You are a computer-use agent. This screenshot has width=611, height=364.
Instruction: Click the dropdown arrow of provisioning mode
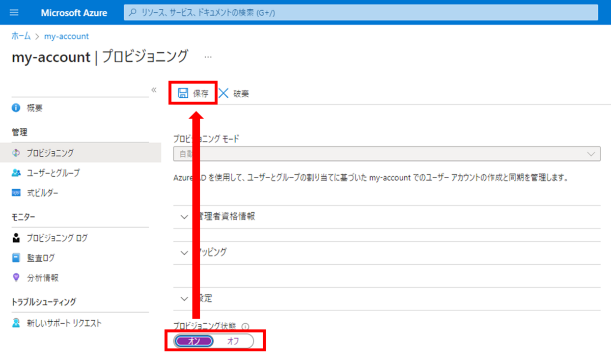point(591,154)
